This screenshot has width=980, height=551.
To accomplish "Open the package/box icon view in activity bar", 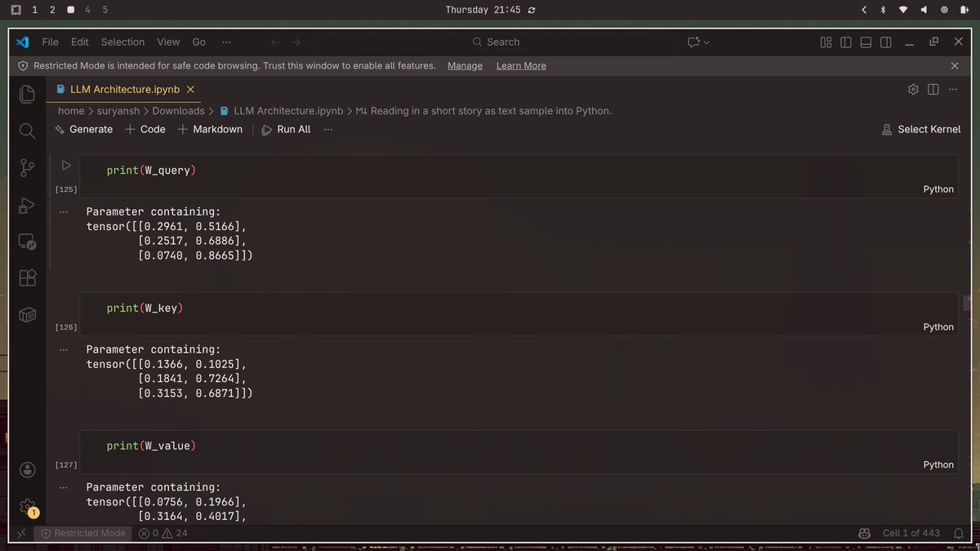I will (27, 315).
